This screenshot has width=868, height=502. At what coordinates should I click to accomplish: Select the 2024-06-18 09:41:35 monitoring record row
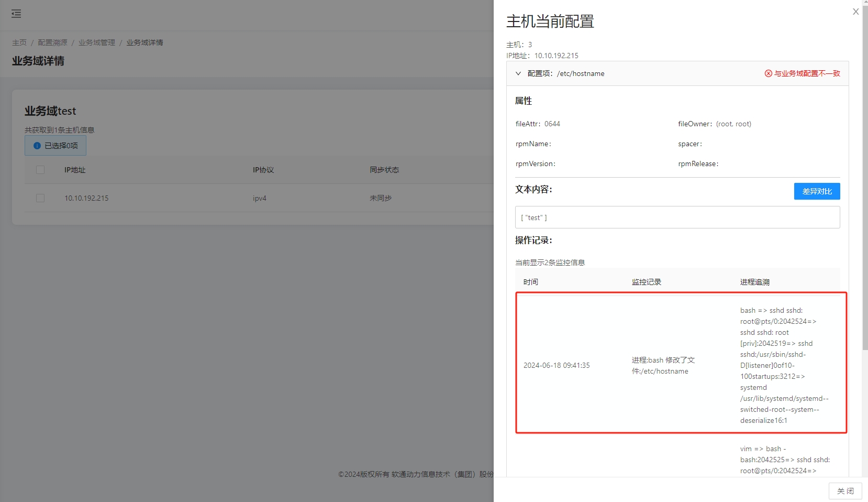click(x=557, y=365)
